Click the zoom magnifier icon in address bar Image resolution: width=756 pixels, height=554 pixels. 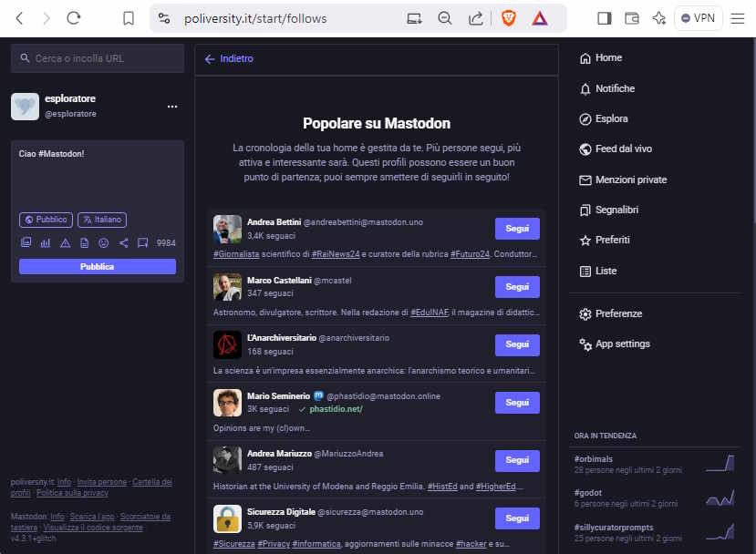(x=444, y=18)
